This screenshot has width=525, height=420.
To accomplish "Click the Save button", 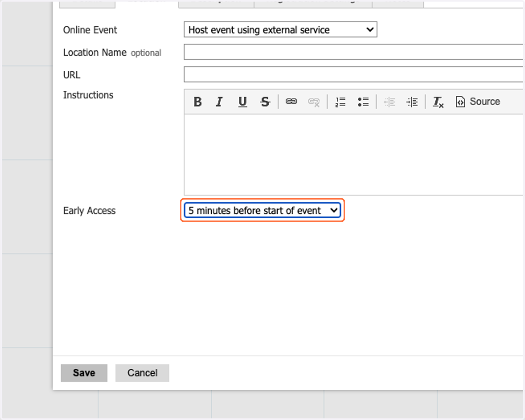I will pos(84,373).
